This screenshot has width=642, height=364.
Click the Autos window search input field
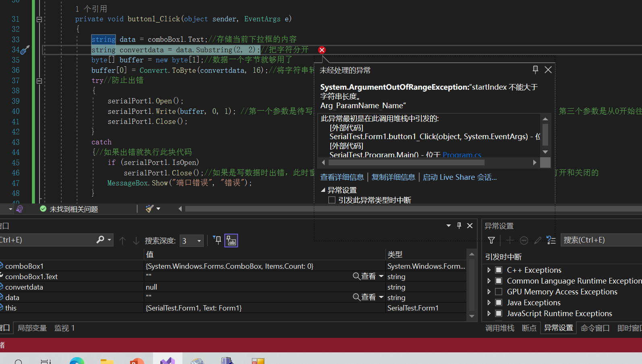point(47,240)
